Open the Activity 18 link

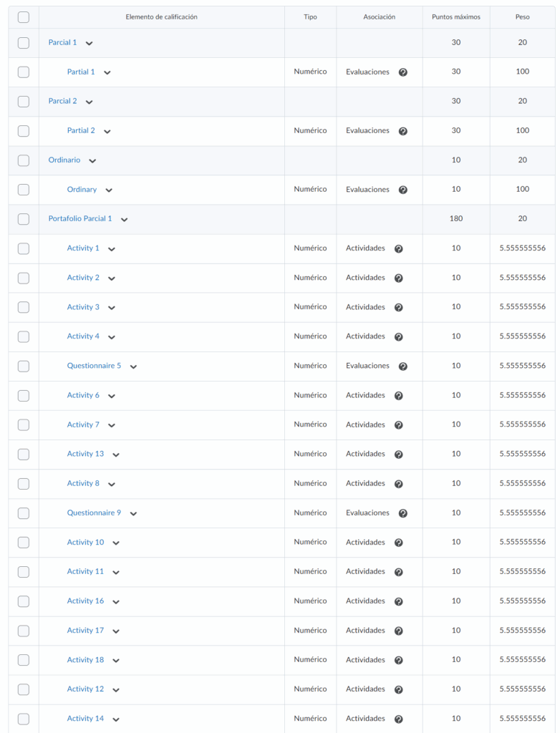coord(85,660)
